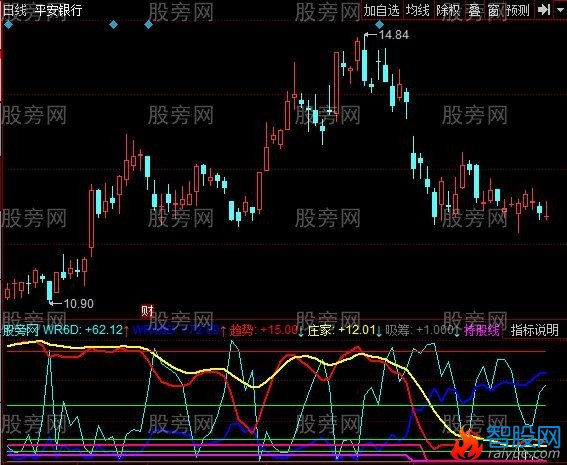The image size is (567, 465).
Task: Click the 窗 window layout button
Action: (x=493, y=10)
